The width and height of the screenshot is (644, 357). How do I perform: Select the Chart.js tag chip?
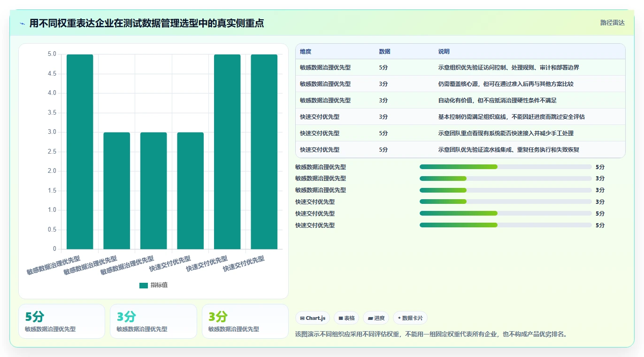(313, 318)
